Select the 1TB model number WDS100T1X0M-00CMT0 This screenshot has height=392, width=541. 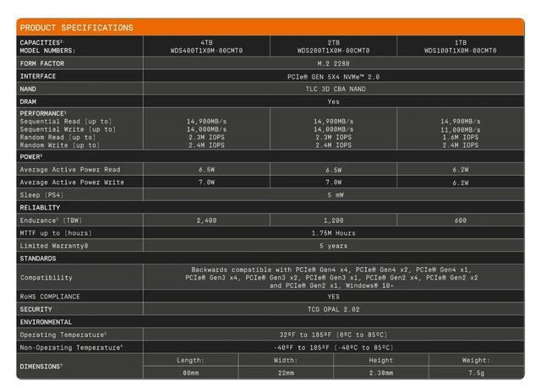tap(461, 51)
